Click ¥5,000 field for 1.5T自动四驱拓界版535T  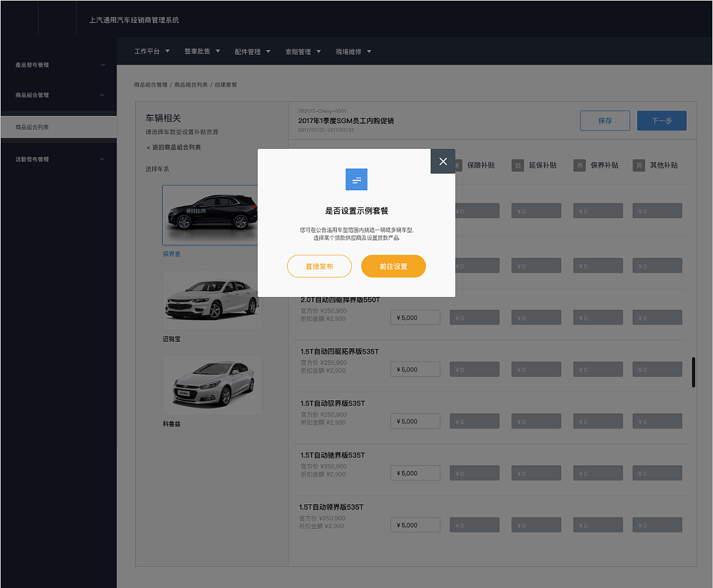click(x=415, y=369)
